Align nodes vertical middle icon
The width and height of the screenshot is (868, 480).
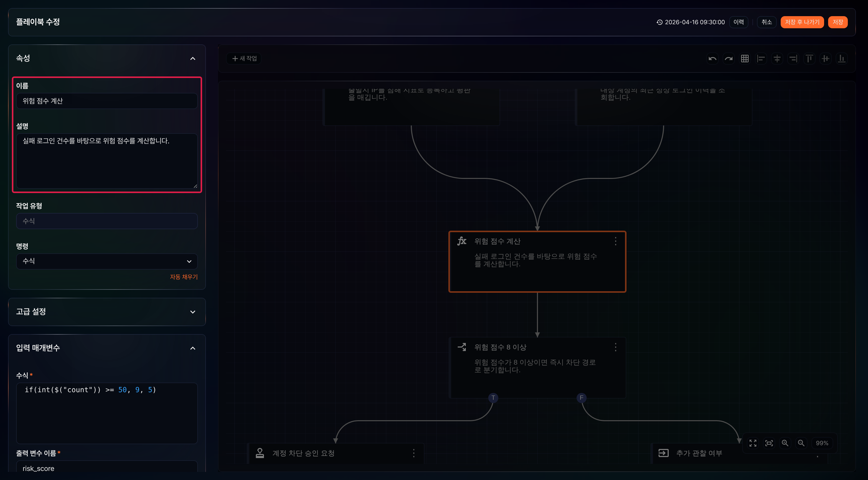point(826,59)
